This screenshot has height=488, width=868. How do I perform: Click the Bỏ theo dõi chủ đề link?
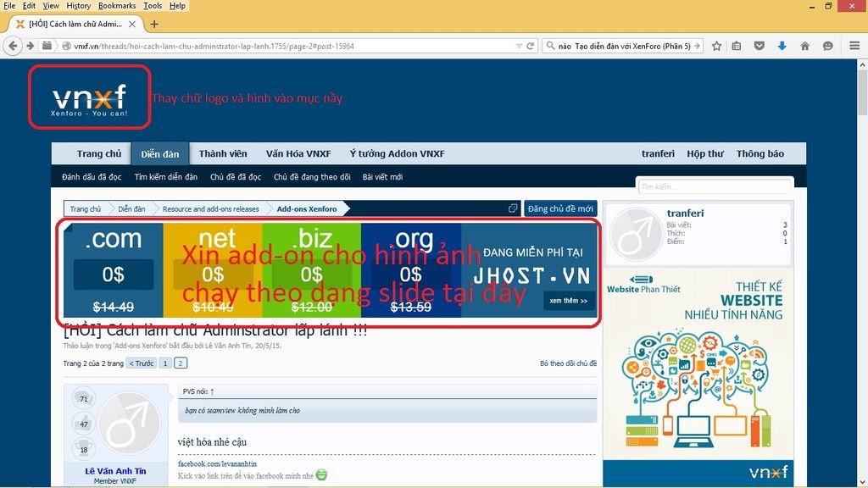pyautogui.click(x=568, y=363)
